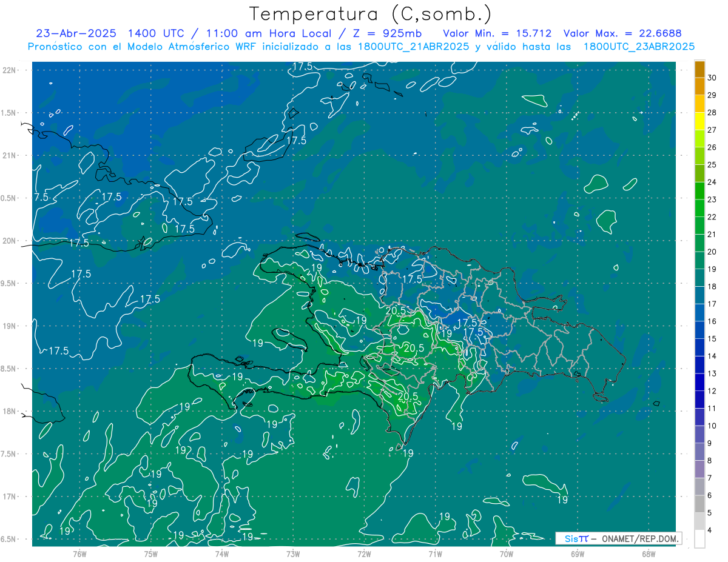728x562 pixels.
Task: Click the color scale label "10"
Action: coord(712,426)
